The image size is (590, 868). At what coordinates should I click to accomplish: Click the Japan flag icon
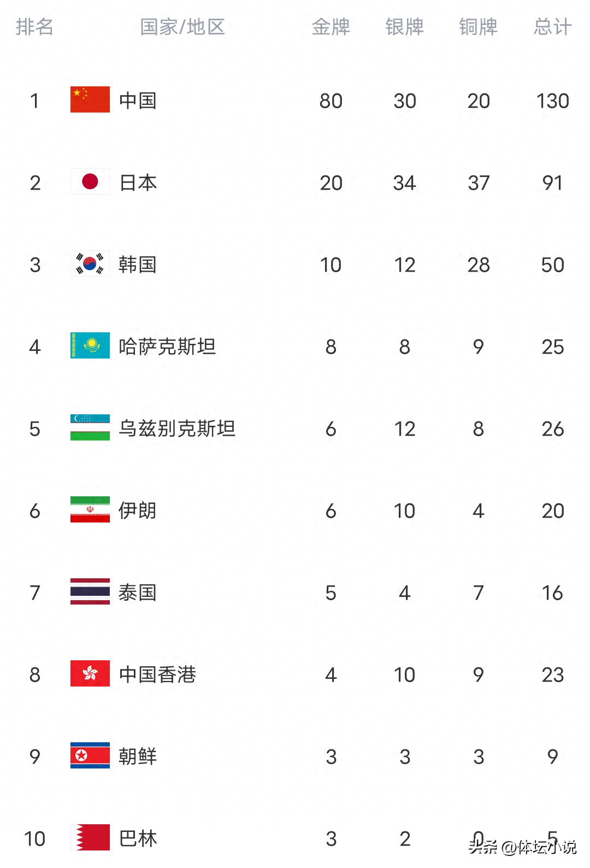[x=90, y=182]
